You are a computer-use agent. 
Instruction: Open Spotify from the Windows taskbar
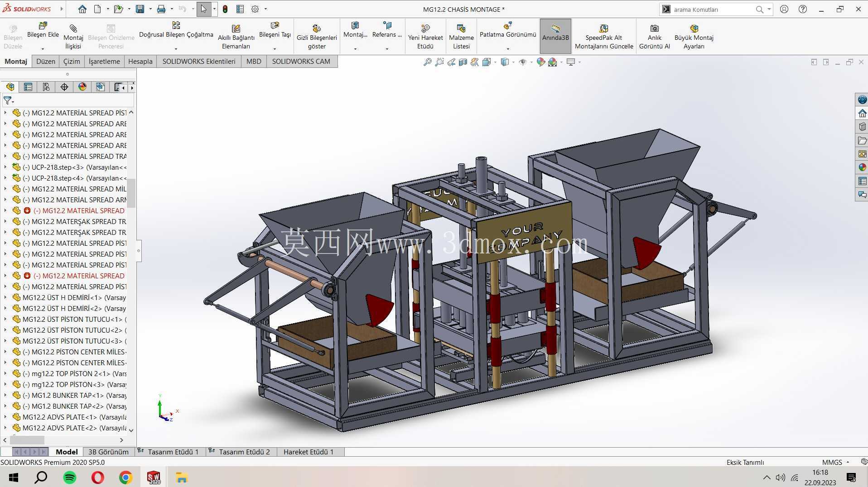69,477
